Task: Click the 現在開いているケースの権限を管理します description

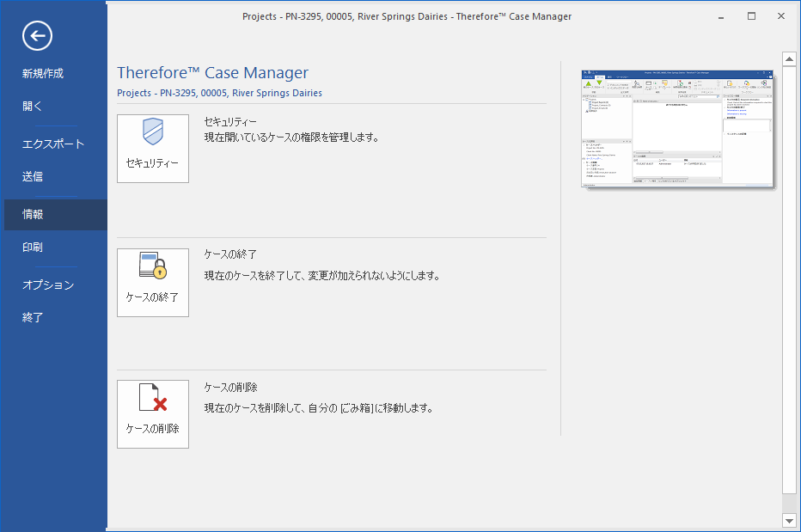Action: point(291,138)
